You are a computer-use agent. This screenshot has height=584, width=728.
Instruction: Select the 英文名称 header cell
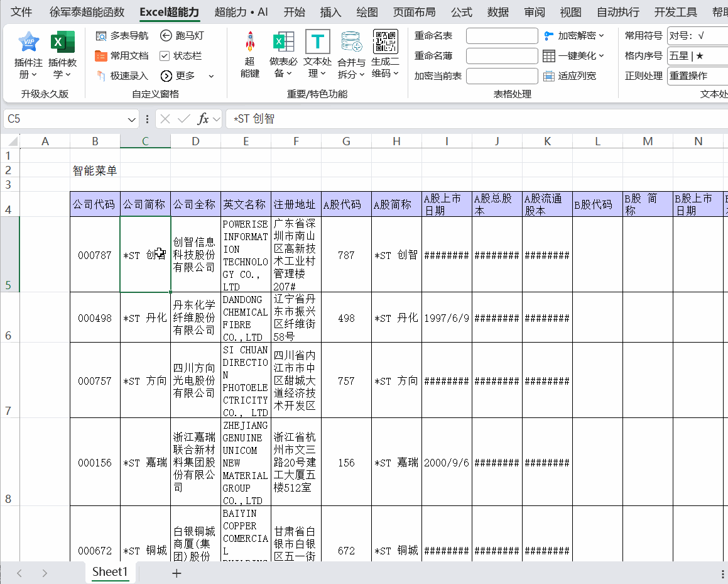(246, 204)
